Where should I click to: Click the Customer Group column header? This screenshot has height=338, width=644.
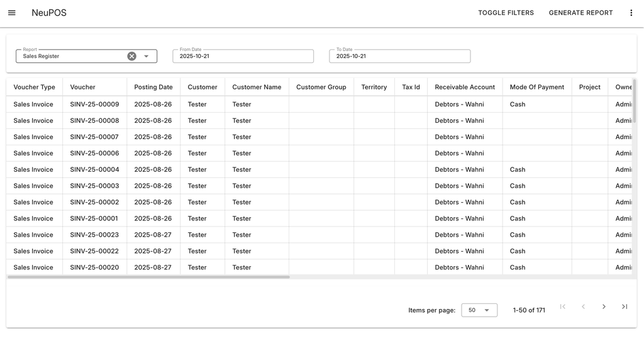(x=321, y=87)
